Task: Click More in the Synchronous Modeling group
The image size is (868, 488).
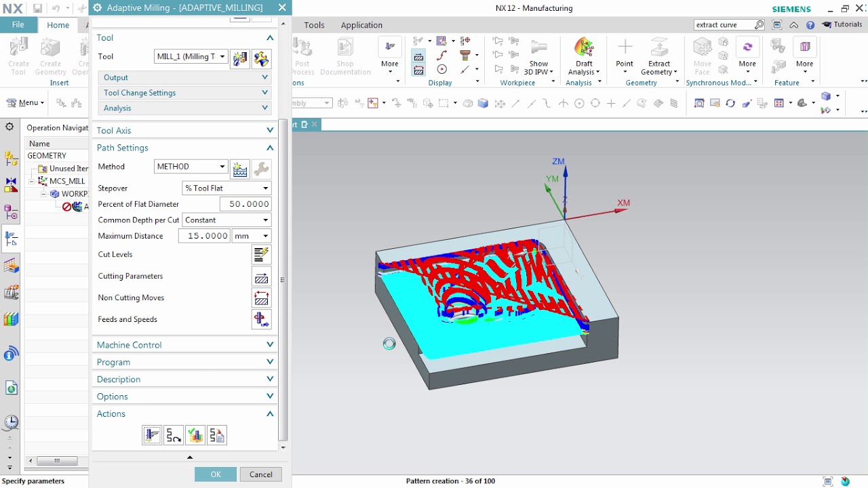Action: pos(747,54)
